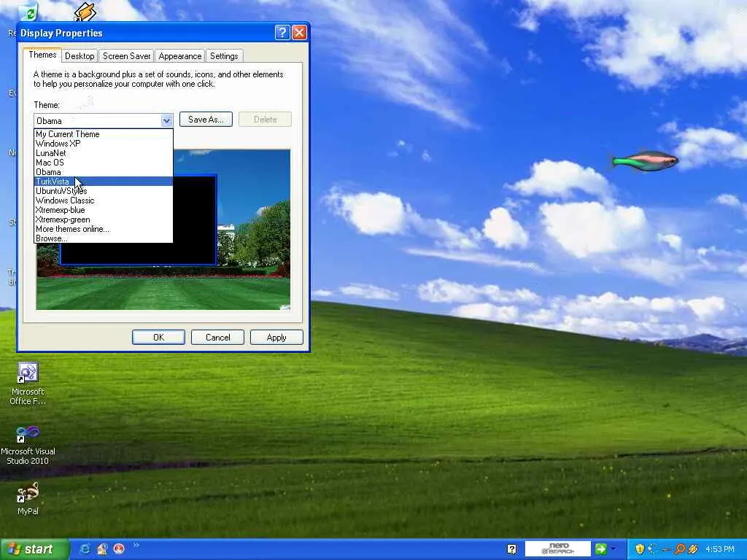Click the green Nero Search go arrow
The width and height of the screenshot is (747, 560).
pos(601,549)
